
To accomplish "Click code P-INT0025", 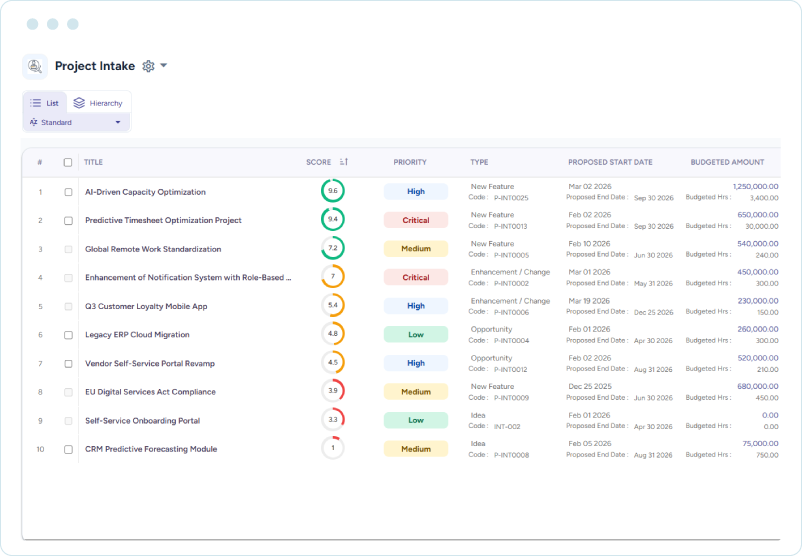I will pos(511,198).
